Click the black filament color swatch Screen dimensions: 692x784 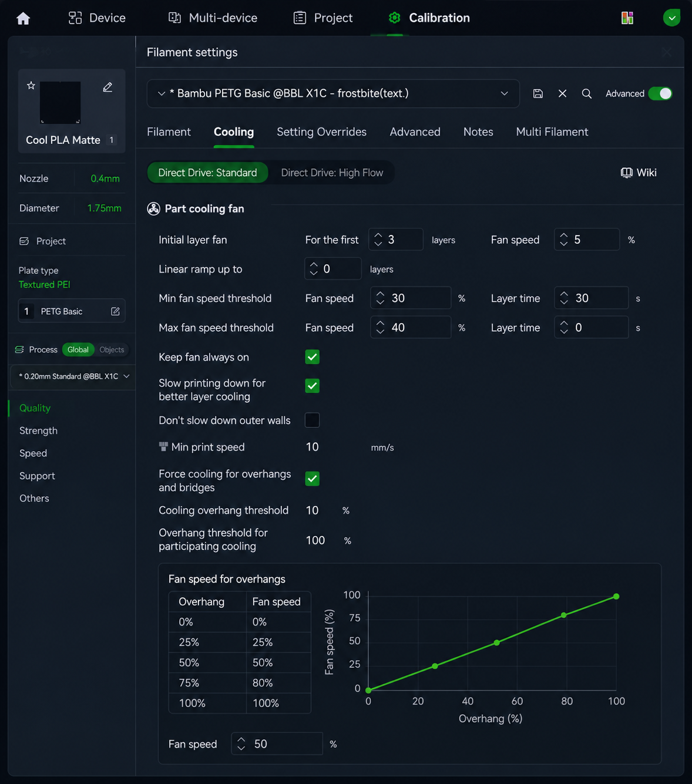click(60, 103)
